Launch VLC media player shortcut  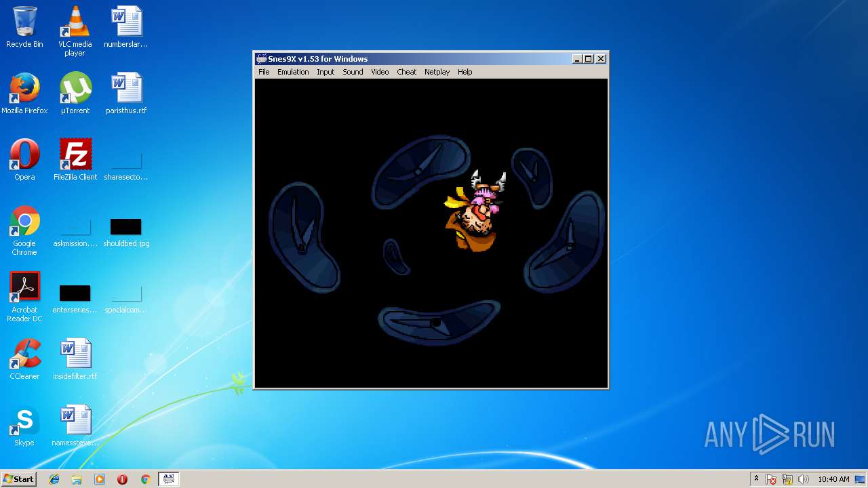pos(75,31)
